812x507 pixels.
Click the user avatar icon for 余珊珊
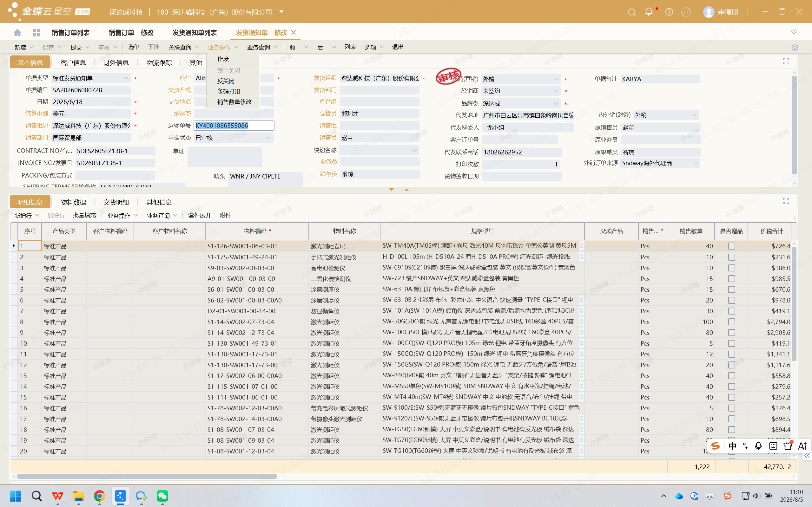click(708, 12)
